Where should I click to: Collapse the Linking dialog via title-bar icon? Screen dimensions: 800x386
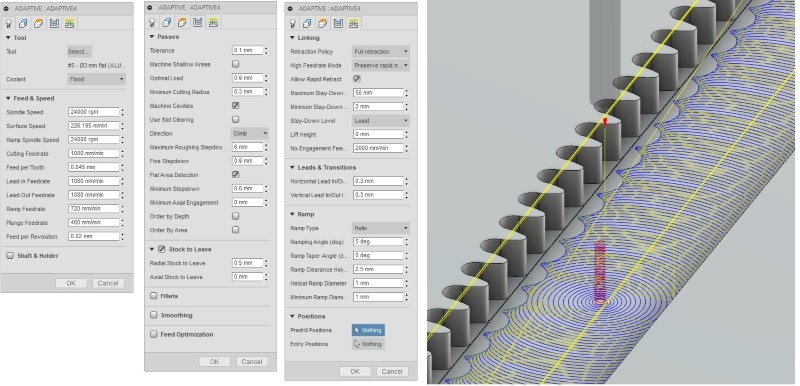coord(291,9)
